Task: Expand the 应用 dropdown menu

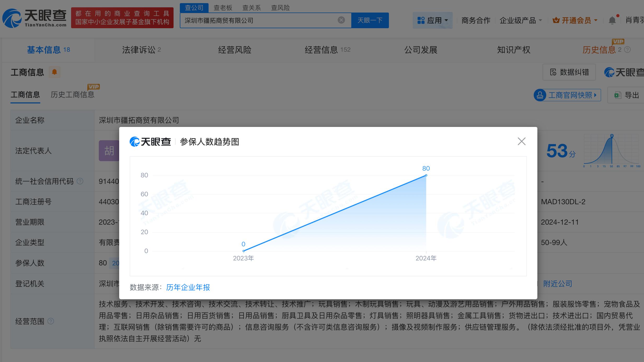Action: tap(433, 20)
